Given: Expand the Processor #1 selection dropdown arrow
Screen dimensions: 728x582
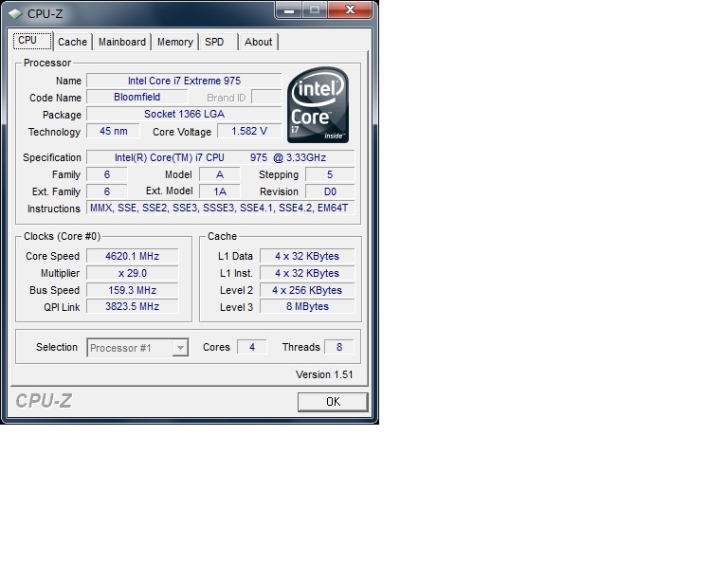Looking at the screenshot, I should tap(180, 348).
